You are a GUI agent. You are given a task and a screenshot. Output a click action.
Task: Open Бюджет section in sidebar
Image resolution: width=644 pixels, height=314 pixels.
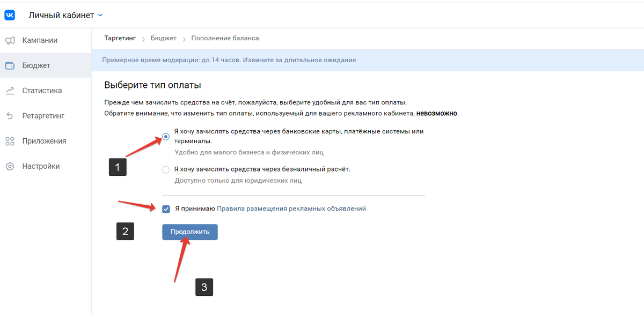coord(46,65)
